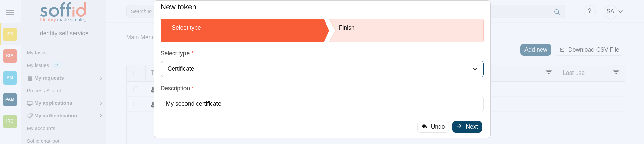Check the first table row checkbox
The width and height of the screenshot is (644, 144).
click(x=136, y=89)
